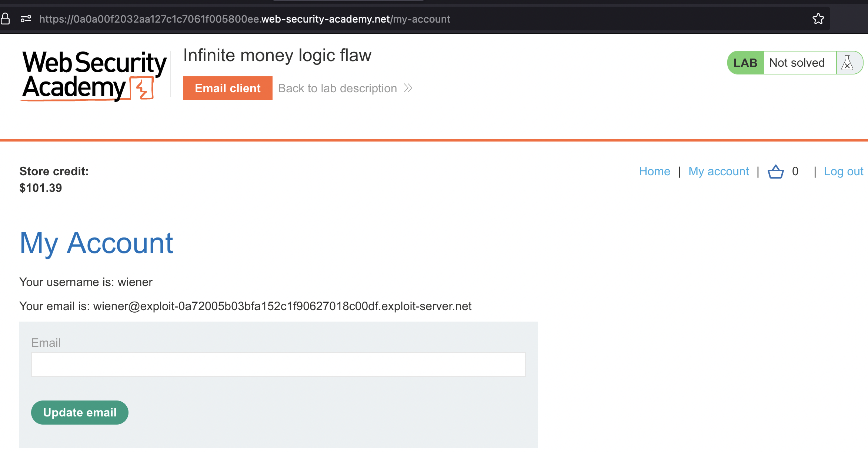Open site permissions icon in address bar
This screenshot has width=868, height=452.
(26, 19)
